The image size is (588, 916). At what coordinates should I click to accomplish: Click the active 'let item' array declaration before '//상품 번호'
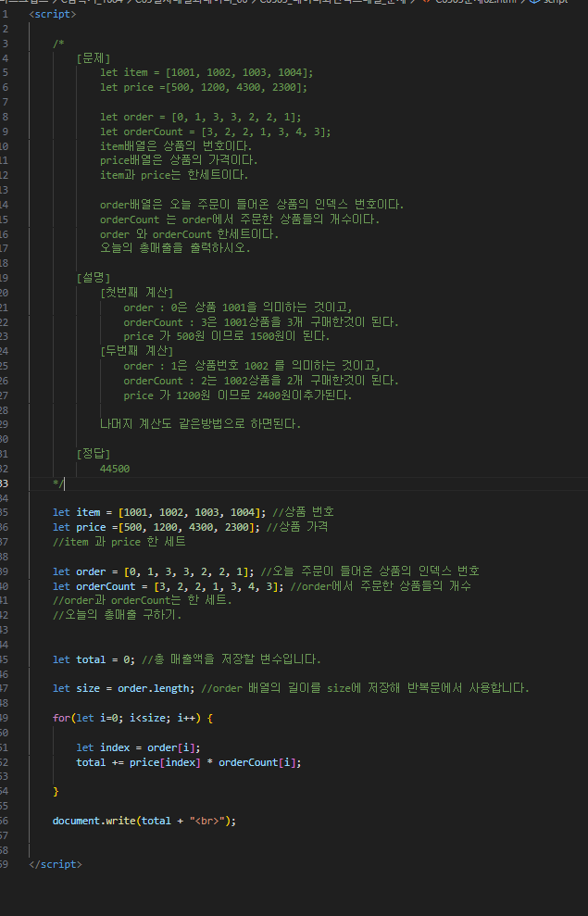[x=159, y=512]
